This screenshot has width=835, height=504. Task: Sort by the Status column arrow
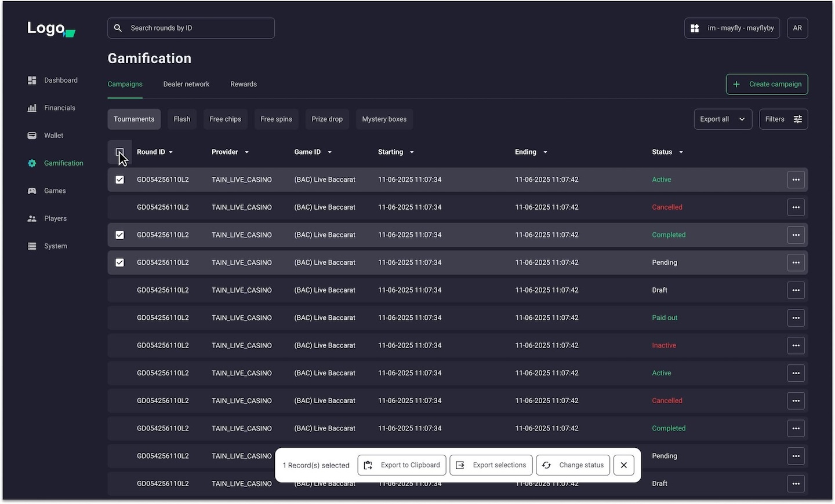[x=681, y=152]
